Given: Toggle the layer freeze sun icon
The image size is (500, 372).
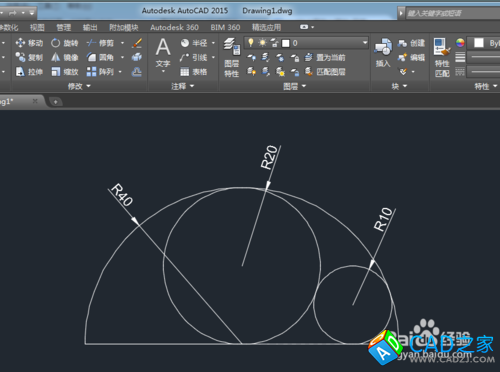Looking at the screenshot, I should point(263,43).
